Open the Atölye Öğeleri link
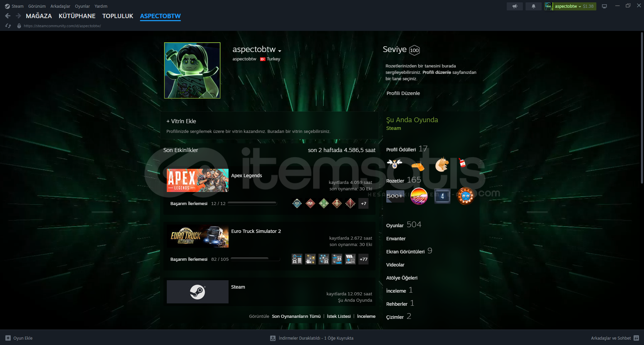Screen dimensions: 644x345 pos(402,278)
